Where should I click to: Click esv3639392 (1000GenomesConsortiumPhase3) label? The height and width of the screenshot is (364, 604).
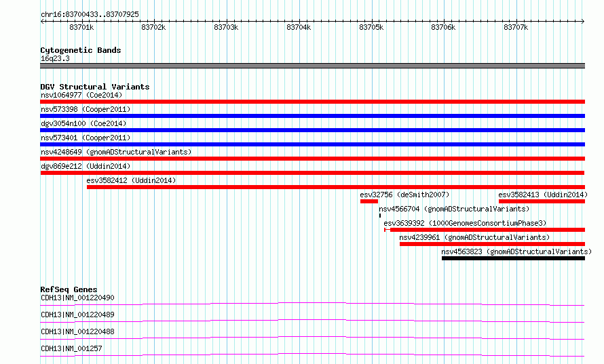coord(465,223)
